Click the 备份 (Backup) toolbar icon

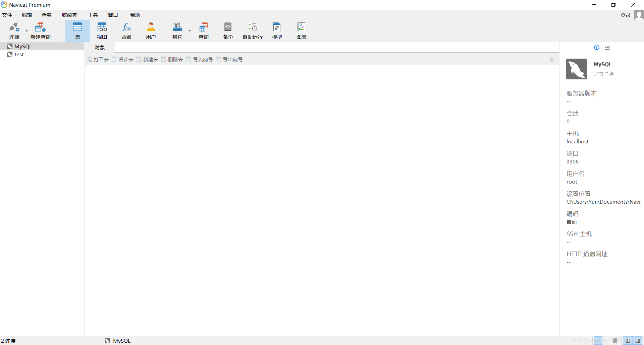pyautogui.click(x=228, y=31)
